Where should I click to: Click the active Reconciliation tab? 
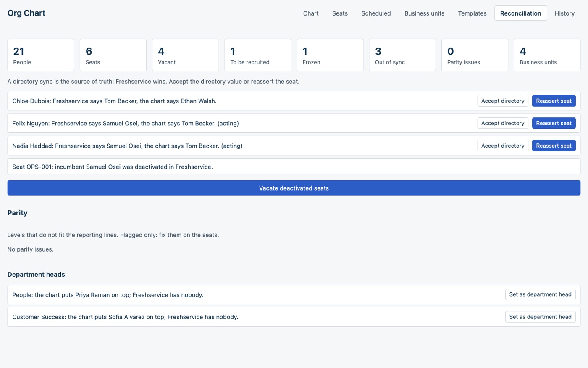(520, 13)
